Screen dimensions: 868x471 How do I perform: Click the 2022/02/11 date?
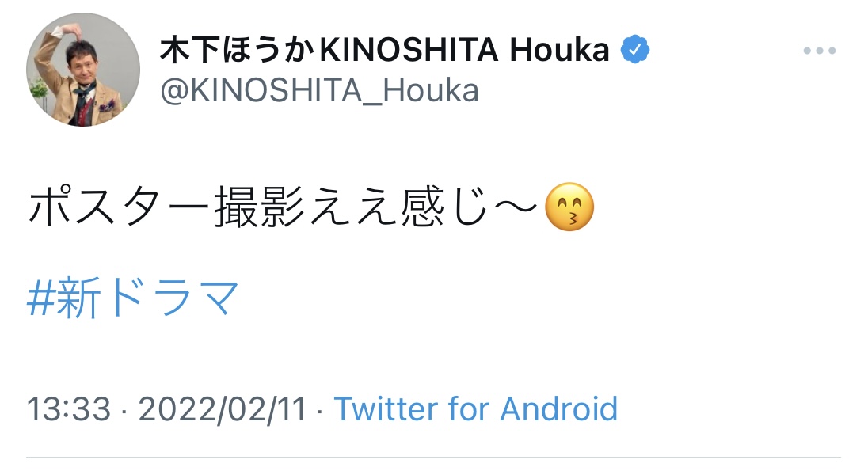(222, 409)
